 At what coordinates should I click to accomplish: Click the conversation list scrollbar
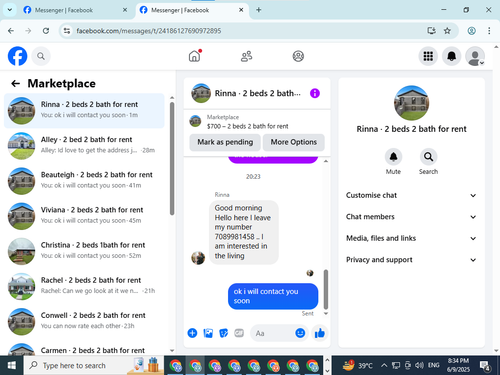pos(172,159)
